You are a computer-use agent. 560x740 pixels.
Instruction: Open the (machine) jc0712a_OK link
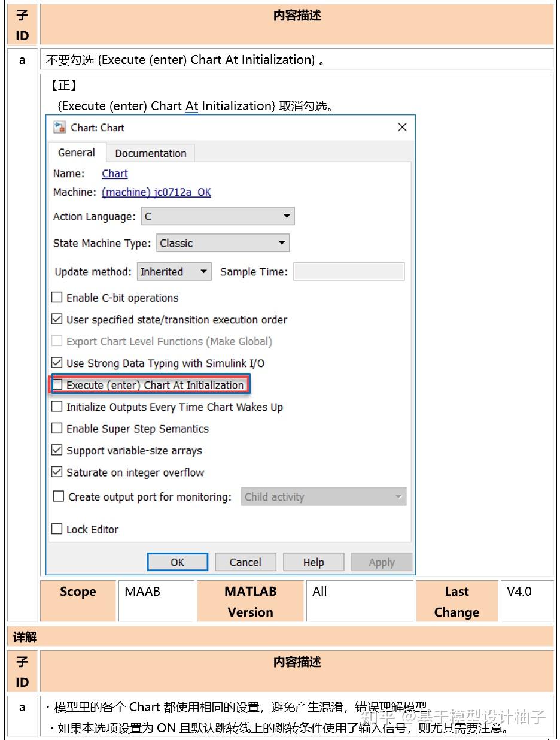[x=157, y=192]
